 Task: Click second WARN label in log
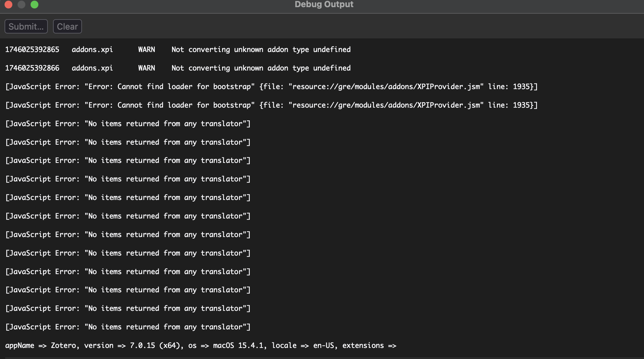146,68
